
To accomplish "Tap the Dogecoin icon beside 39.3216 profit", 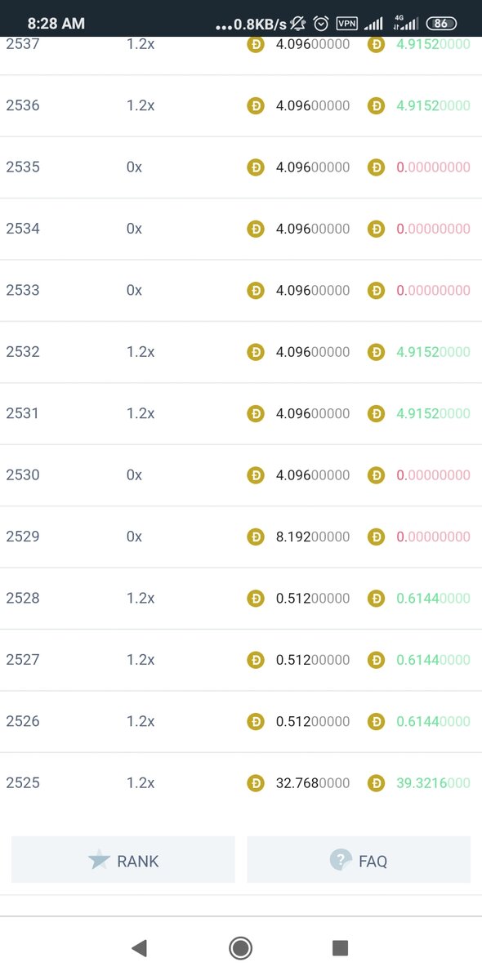I will point(376,783).
